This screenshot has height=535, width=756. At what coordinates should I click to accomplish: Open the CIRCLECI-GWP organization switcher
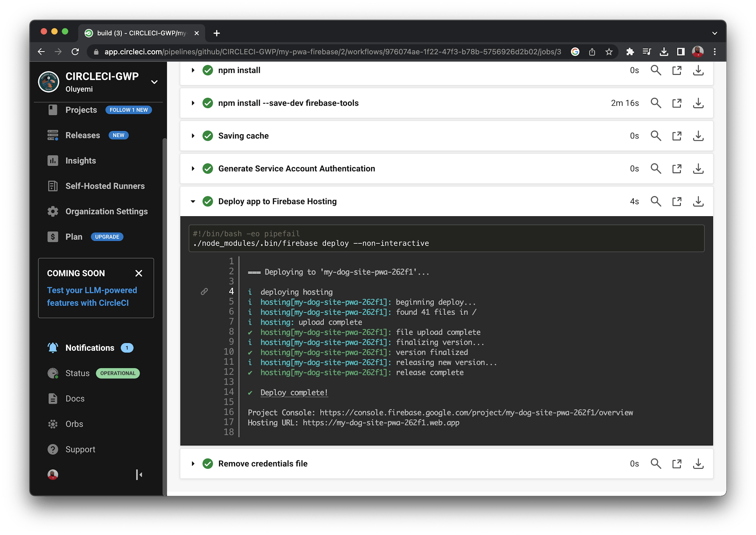[x=154, y=82]
